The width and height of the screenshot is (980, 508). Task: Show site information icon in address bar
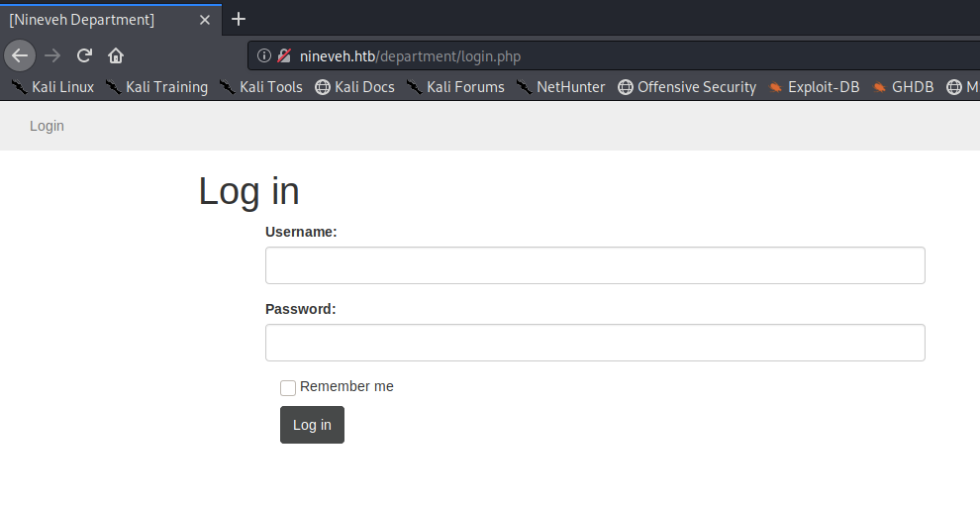click(x=264, y=56)
